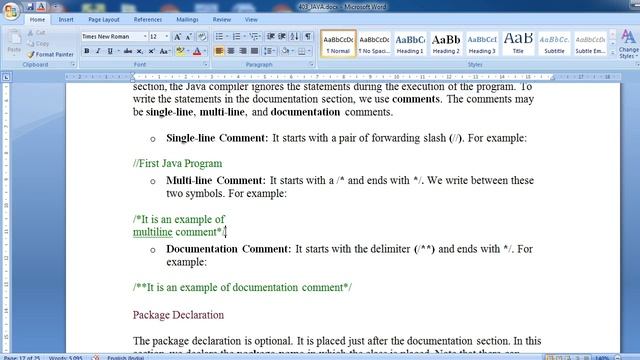Open the Review tab

tap(222, 20)
